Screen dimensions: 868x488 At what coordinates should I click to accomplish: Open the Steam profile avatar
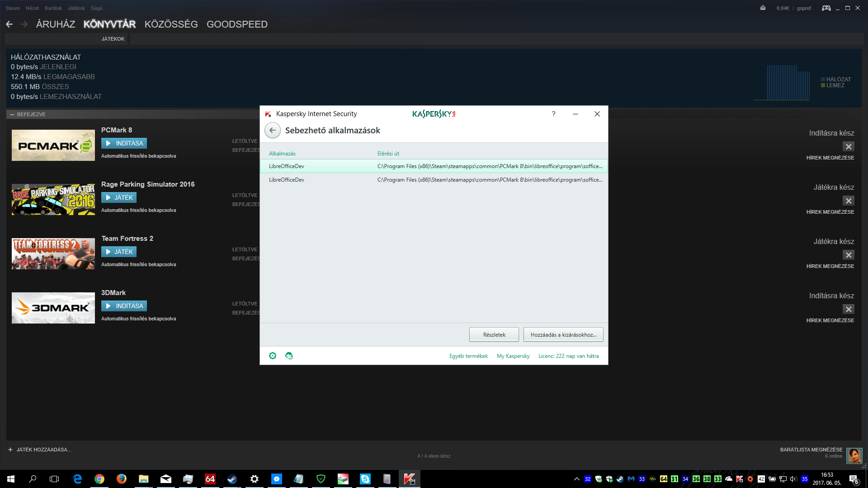point(854,455)
